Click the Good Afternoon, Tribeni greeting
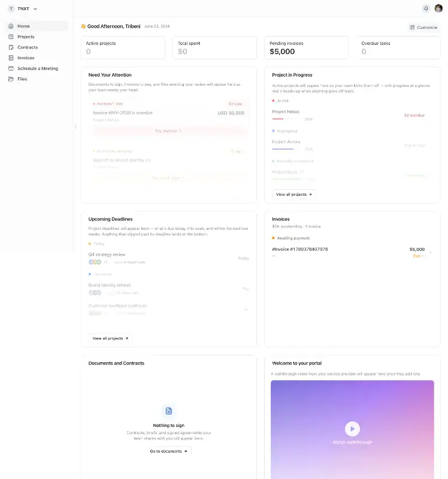The image size is (448, 479). click(x=114, y=26)
